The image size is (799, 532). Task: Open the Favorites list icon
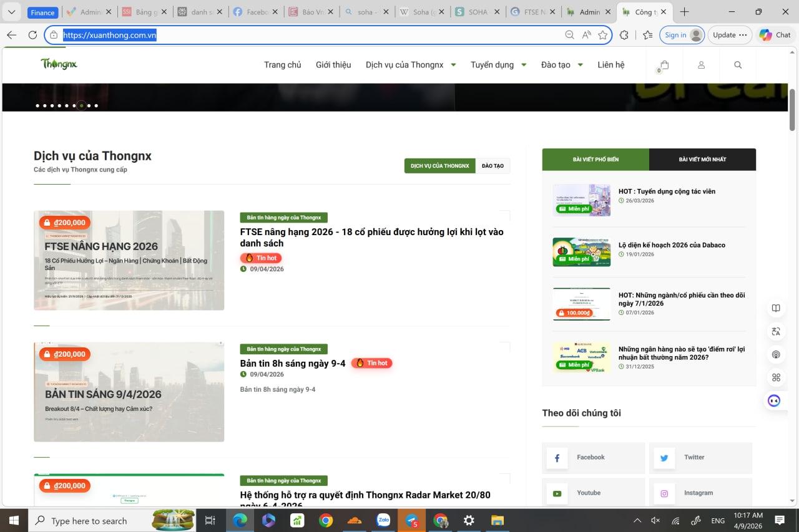pos(647,35)
